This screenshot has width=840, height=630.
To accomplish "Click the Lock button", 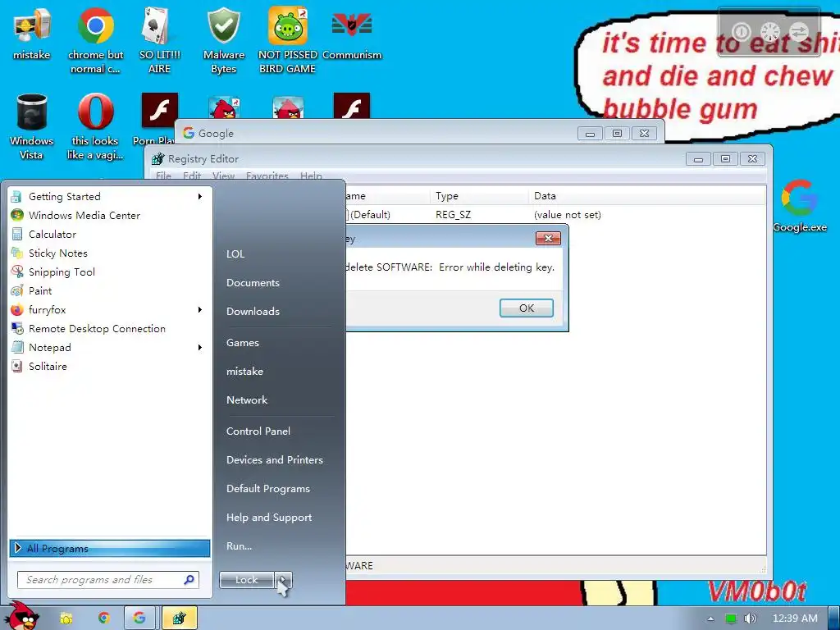I will (x=246, y=580).
